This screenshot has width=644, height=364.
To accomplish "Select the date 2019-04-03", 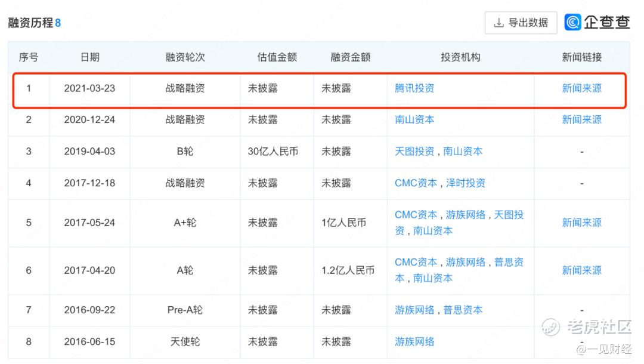I will click(x=89, y=151).
